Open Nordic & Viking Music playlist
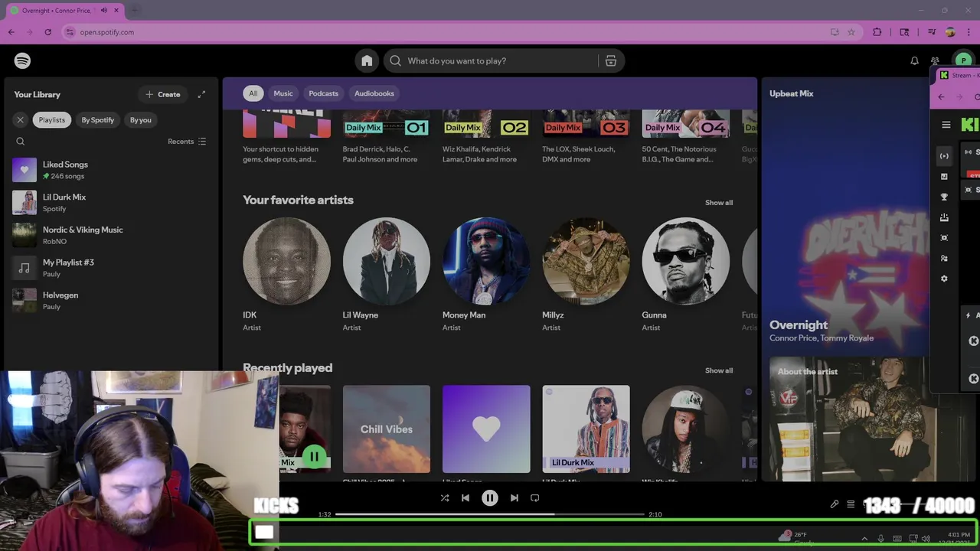 coord(110,235)
